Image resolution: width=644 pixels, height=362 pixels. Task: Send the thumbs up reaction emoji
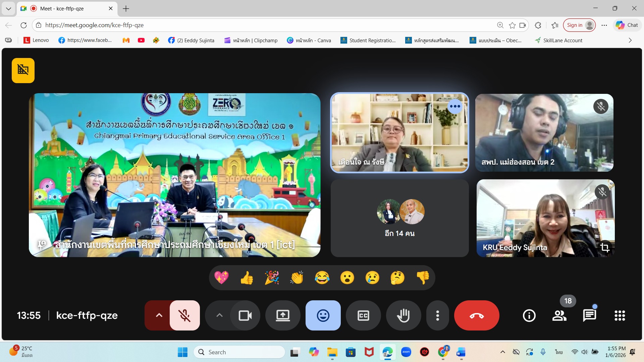pyautogui.click(x=247, y=278)
